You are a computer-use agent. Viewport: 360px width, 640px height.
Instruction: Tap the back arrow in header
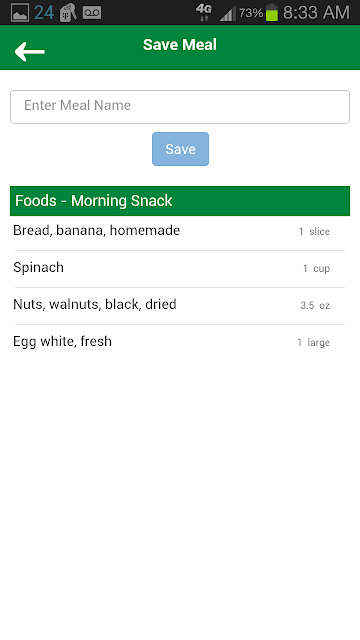(29, 51)
